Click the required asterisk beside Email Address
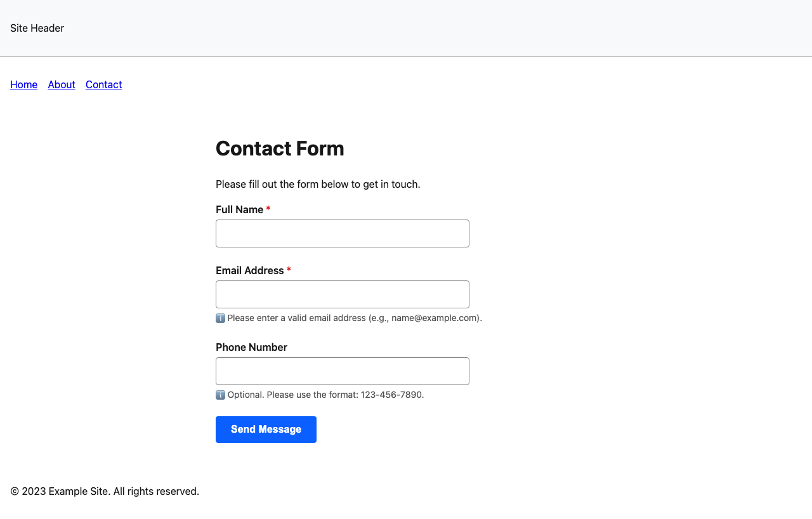This screenshot has height=519, width=812. 289,270
